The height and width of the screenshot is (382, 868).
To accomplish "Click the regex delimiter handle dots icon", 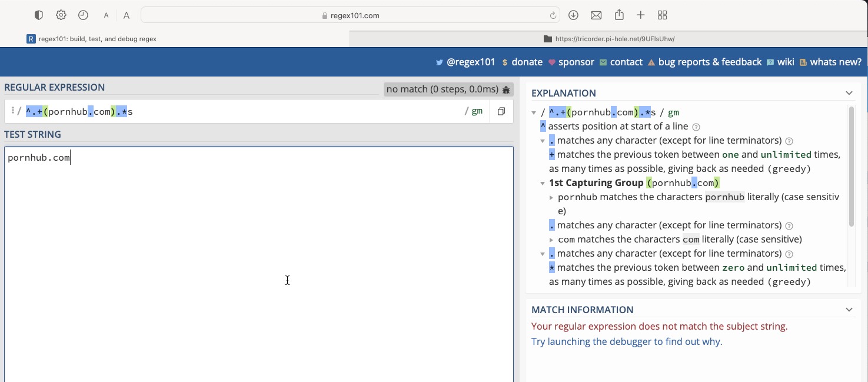I will pos(12,111).
